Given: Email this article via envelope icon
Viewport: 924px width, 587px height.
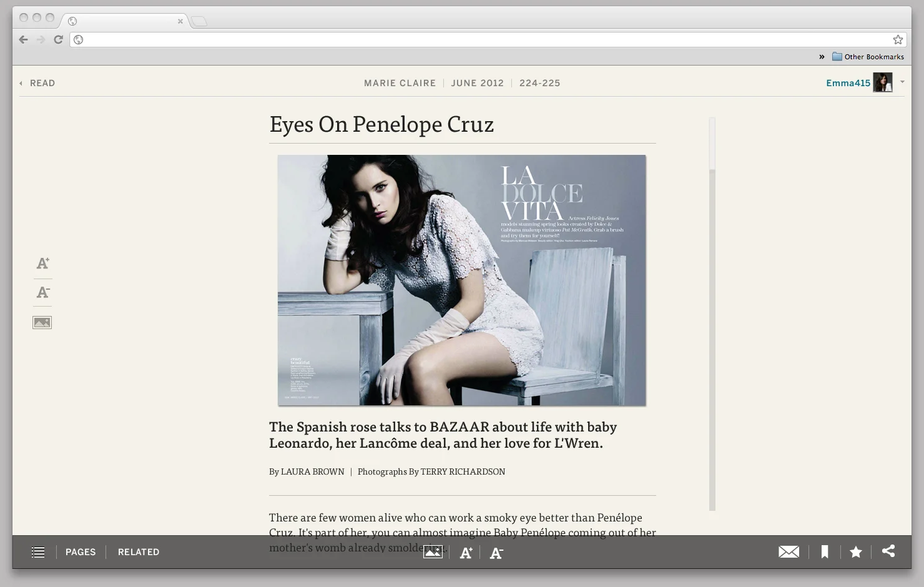Looking at the screenshot, I should (789, 552).
